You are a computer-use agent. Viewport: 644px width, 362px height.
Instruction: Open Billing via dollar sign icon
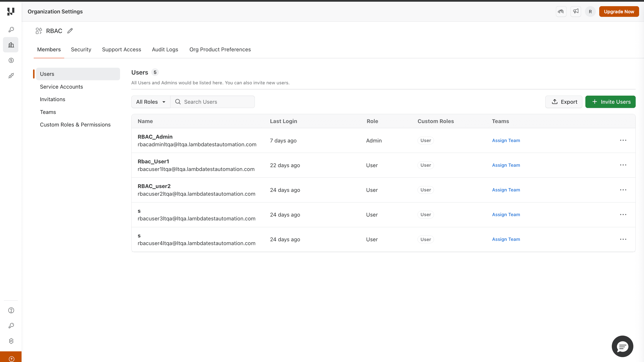coord(11,60)
